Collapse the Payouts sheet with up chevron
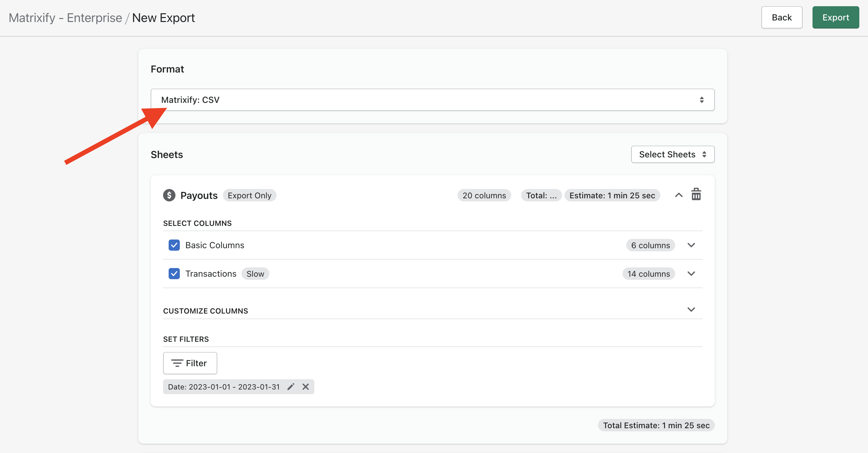 (679, 195)
